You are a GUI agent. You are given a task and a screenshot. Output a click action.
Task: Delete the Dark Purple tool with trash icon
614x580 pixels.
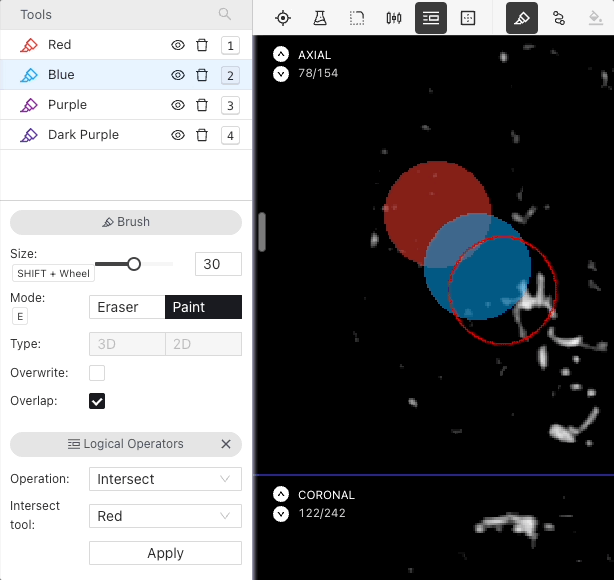pos(202,135)
